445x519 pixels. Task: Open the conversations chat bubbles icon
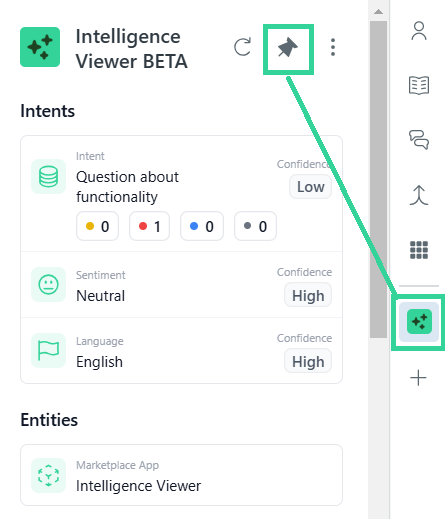click(419, 140)
